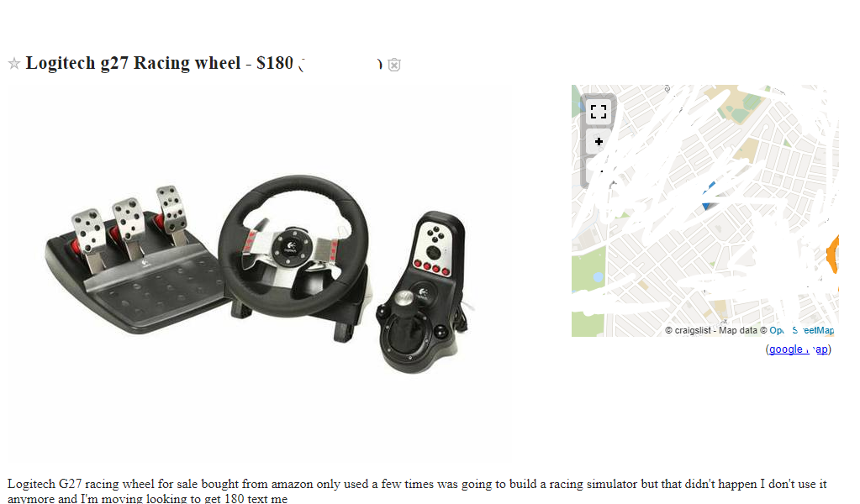Screen dimensions: 860x504
Task: Open the OpenStreetMap attribution link
Action: (x=801, y=330)
